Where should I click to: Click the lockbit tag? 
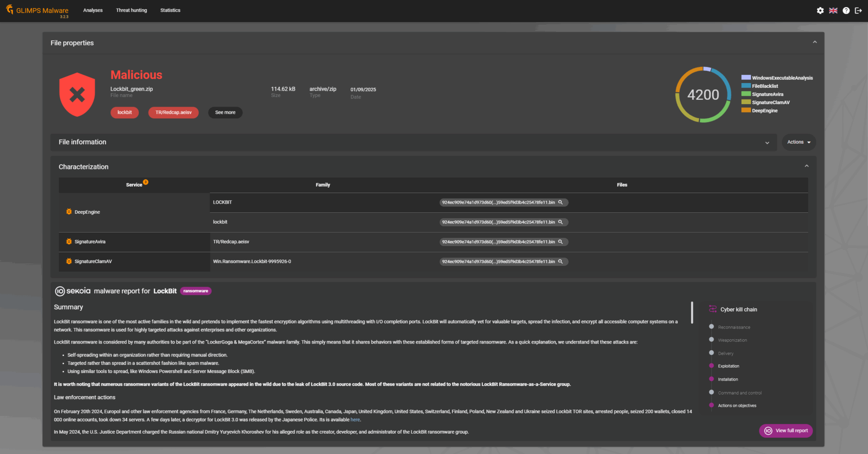click(x=124, y=112)
